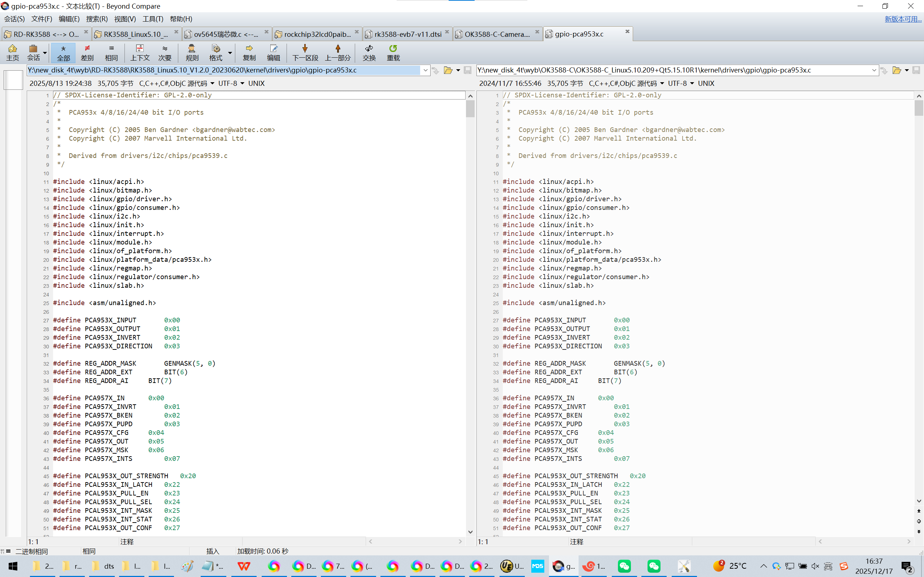The image size is (924, 577).
Task: Open right pane file type dropdown
Action: [x=662, y=84]
